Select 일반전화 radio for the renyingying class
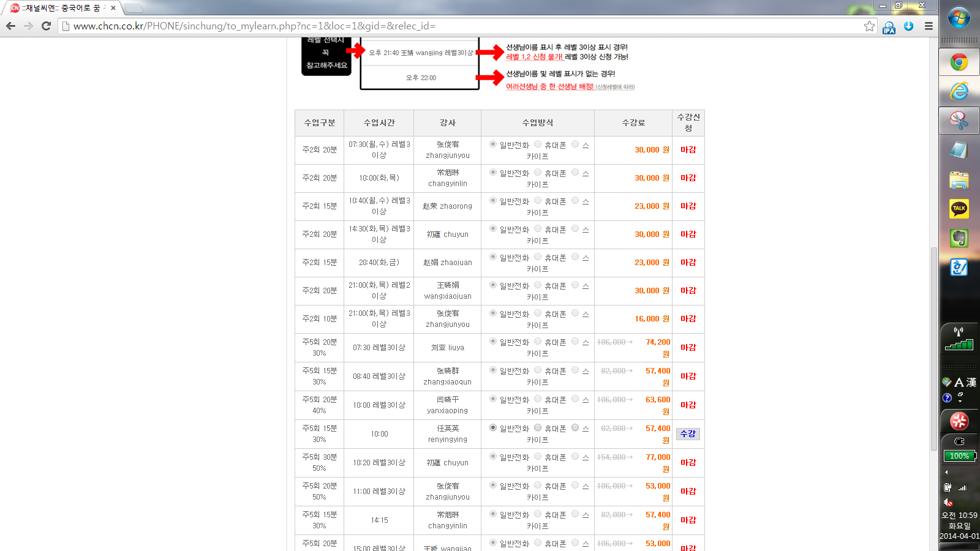980x551 pixels. [x=493, y=427]
